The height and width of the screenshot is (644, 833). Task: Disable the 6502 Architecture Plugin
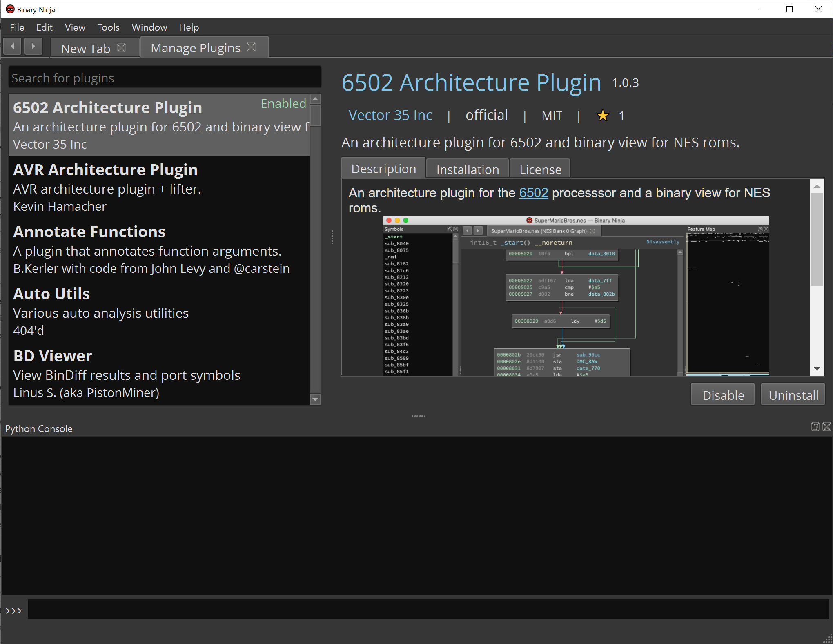click(723, 395)
